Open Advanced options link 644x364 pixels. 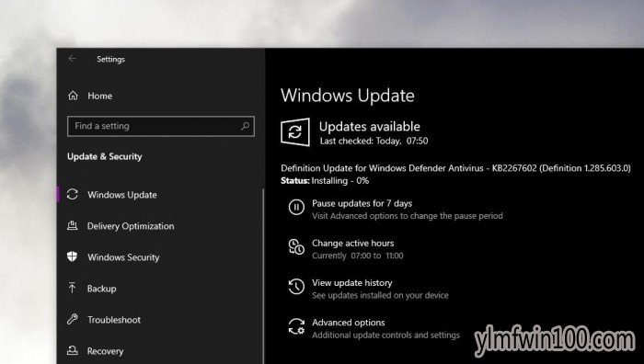[349, 323]
